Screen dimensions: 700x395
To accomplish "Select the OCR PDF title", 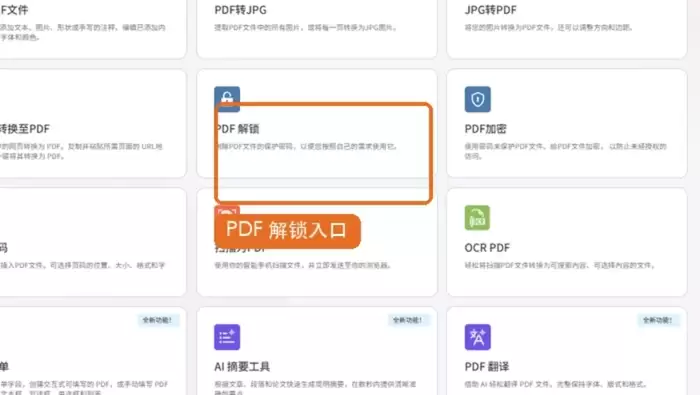I will pyautogui.click(x=487, y=248).
